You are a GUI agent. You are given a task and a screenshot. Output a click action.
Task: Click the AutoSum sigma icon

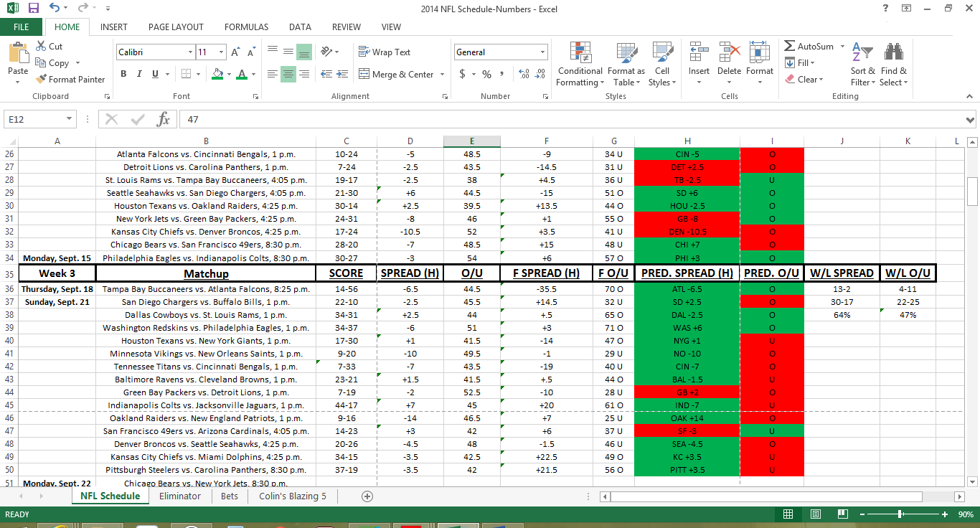[x=789, y=46]
